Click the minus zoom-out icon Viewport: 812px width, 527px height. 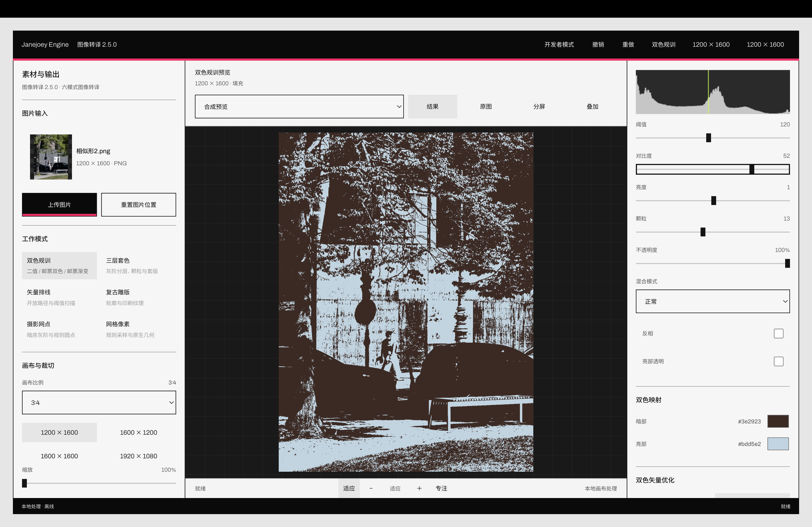(x=371, y=488)
